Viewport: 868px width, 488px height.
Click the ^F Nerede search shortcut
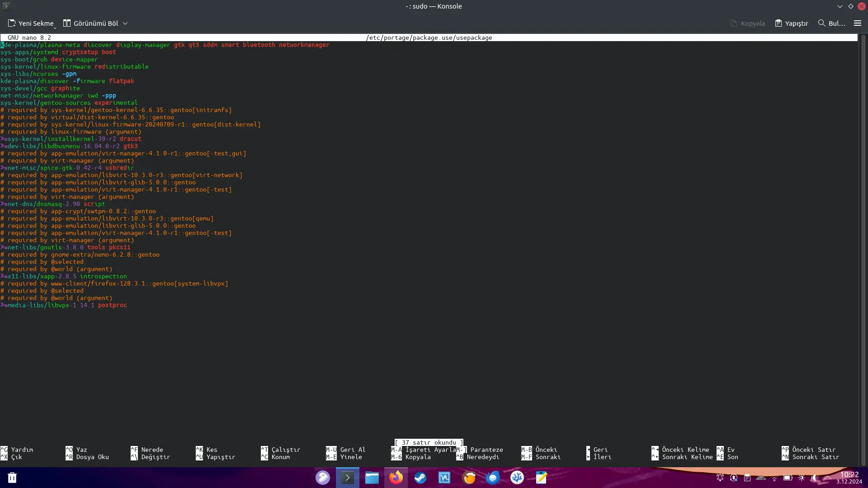point(147,450)
